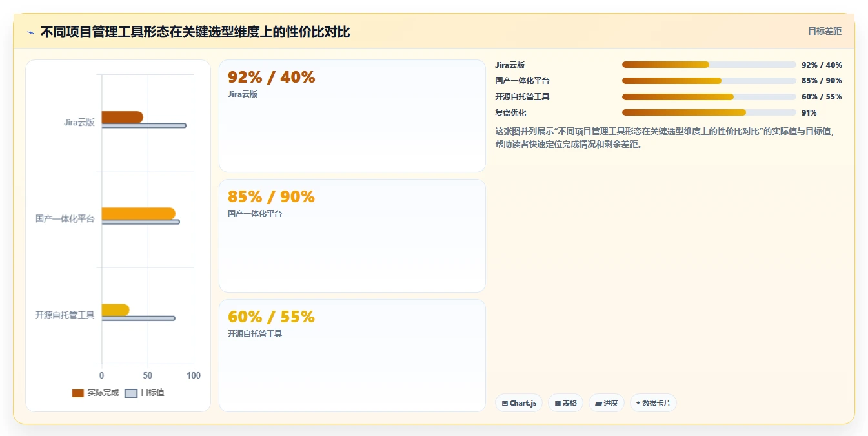Click the small 60% / 55% value beside the progress bar
868x436 pixels.
822,97
